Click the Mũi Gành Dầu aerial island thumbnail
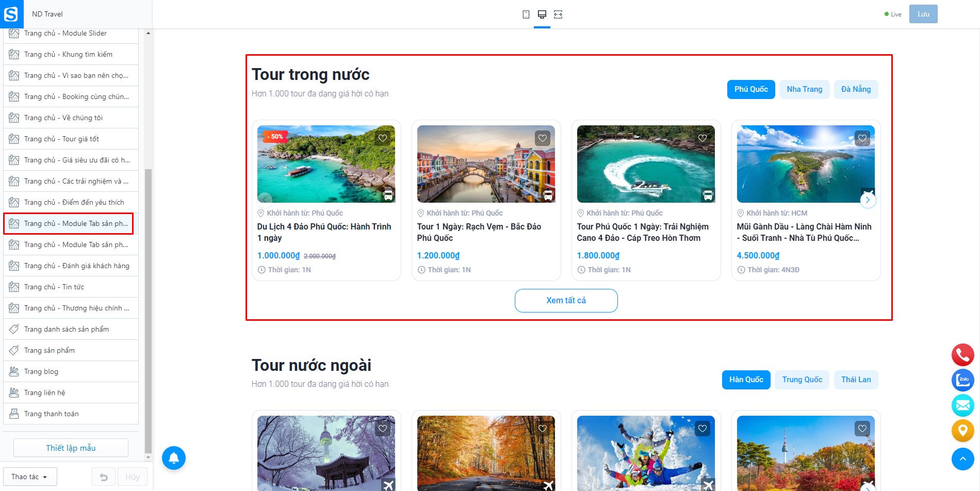The width and height of the screenshot is (980, 491). 806,164
